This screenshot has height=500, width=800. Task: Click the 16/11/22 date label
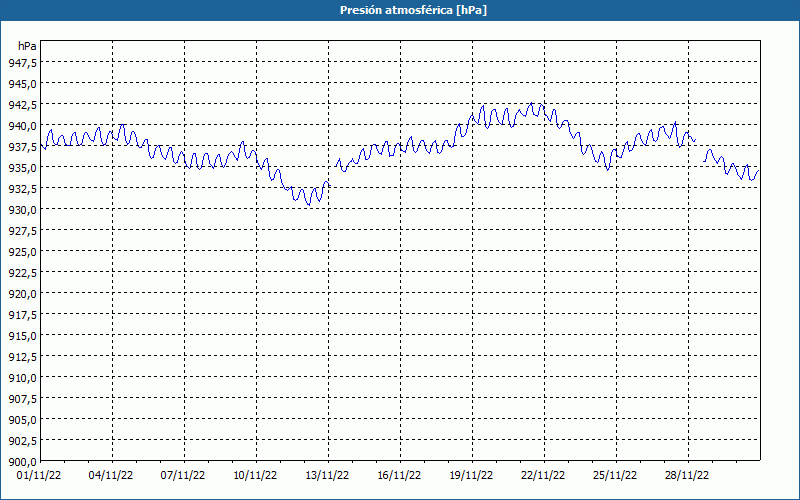coord(399,476)
